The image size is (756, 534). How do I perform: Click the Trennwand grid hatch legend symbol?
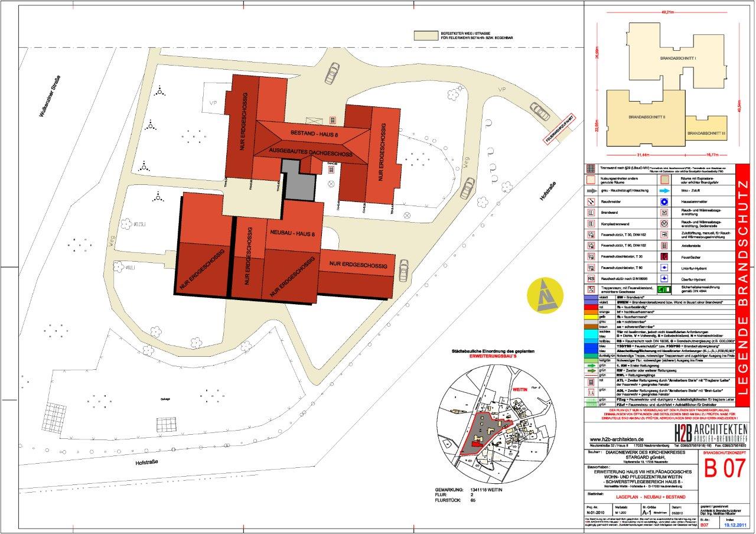pos(591,168)
